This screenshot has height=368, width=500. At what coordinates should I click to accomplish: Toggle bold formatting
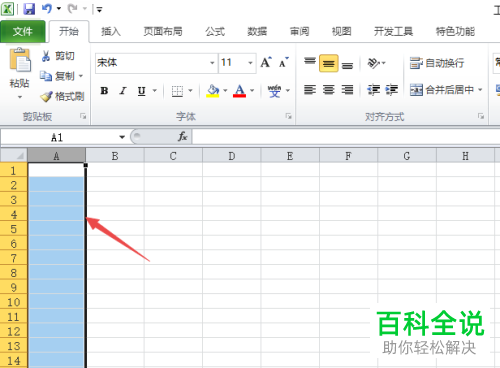(x=104, y=90)
